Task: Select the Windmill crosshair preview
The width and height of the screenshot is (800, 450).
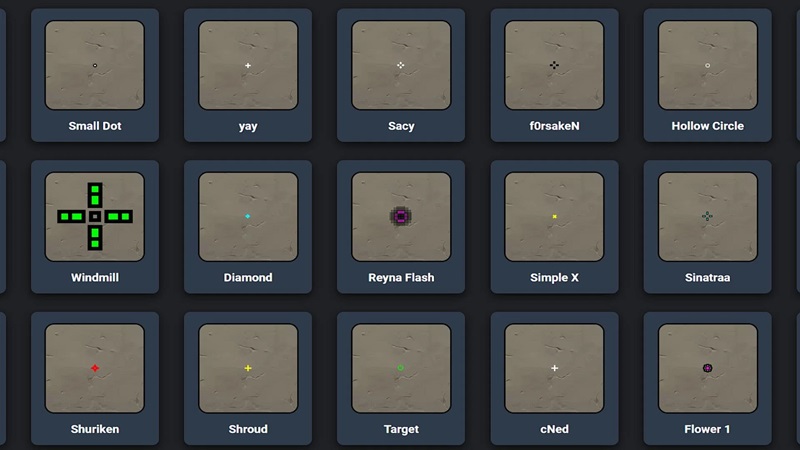Action: (95, 217)
